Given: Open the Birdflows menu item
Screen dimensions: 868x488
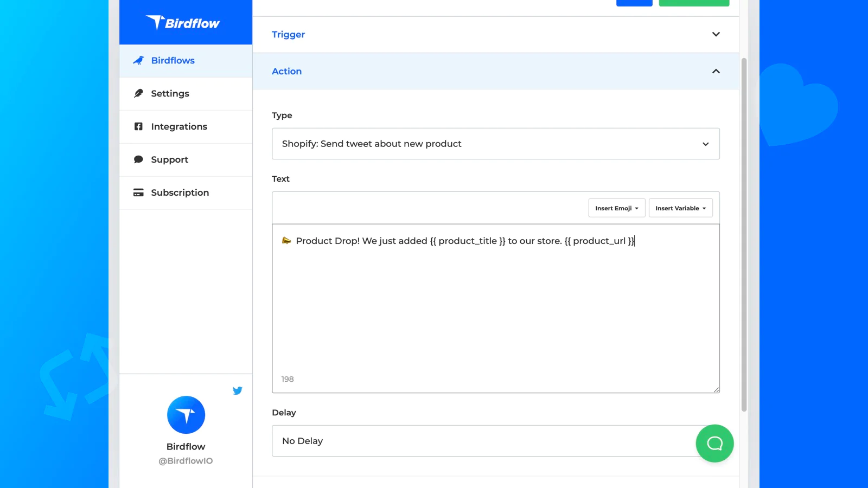Looking at the screenshot, I should [186, 61].
